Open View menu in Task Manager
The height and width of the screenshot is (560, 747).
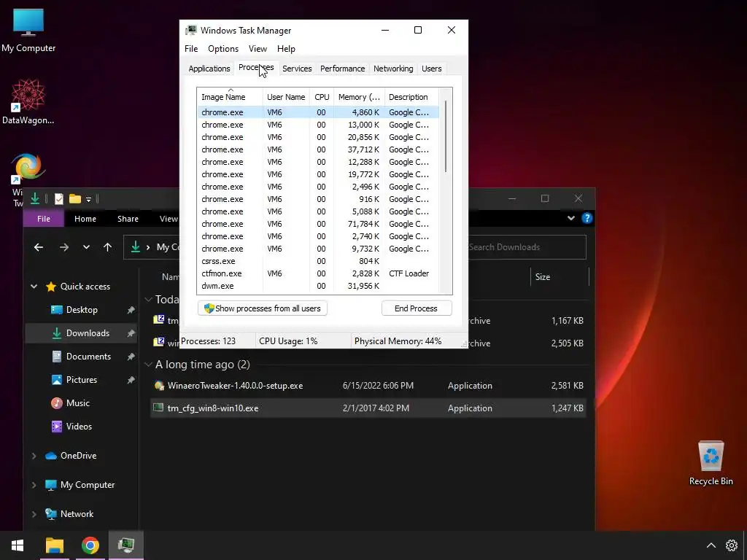(258, 49)
